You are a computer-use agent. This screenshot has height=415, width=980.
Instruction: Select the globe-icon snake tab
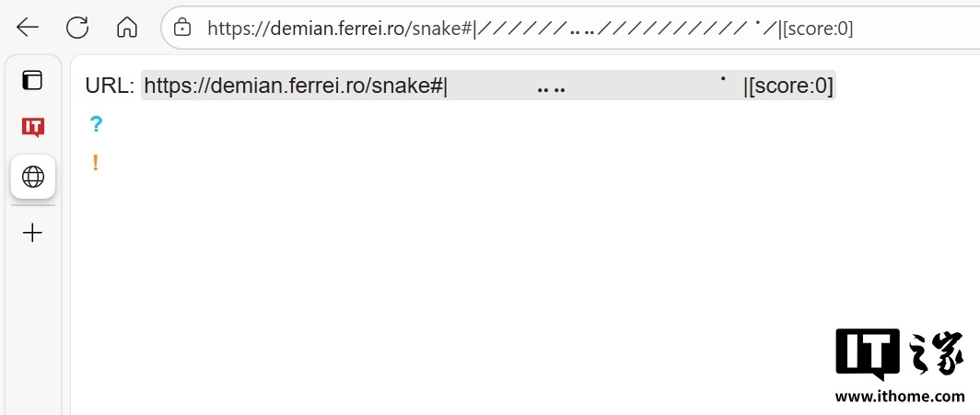pos(32,176)
